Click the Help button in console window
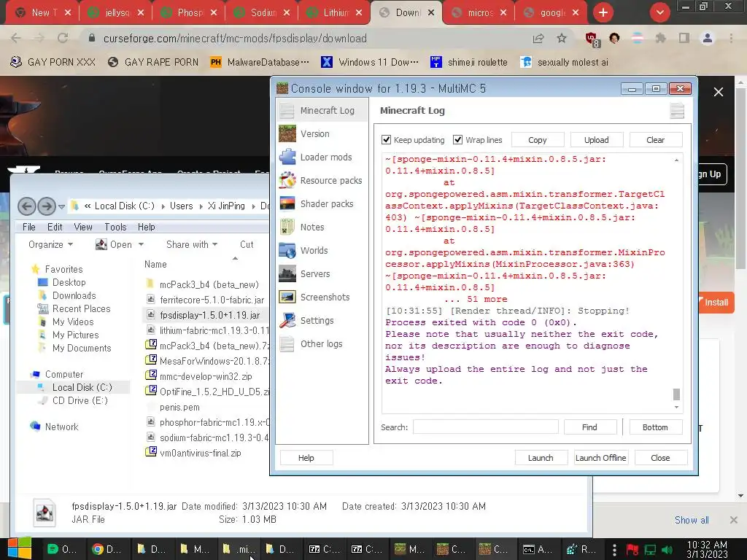This screenshot has width=747, height=560. [306, 458]
